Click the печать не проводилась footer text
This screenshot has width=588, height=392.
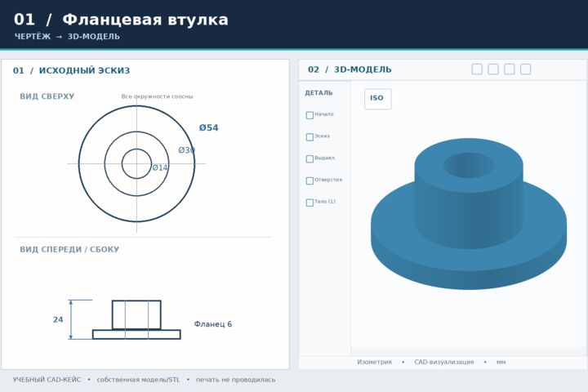click(x=235, y=380)
